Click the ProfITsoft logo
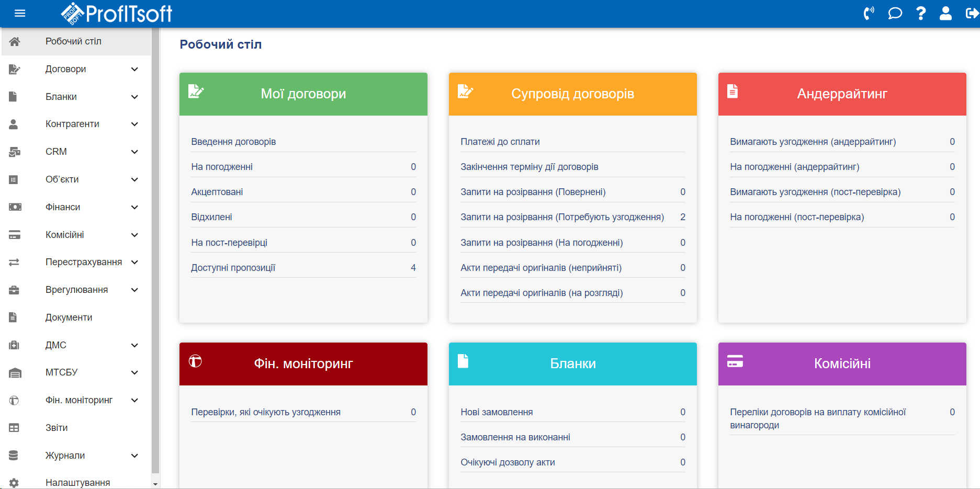 point(117,14)
